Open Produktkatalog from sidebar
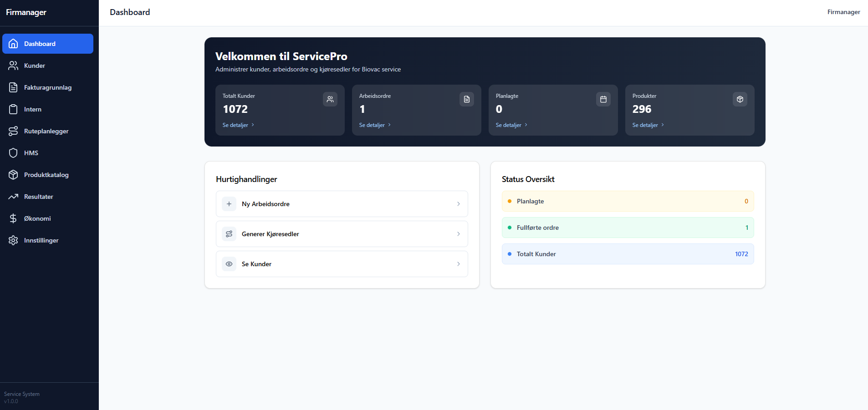 click(48, 175)
